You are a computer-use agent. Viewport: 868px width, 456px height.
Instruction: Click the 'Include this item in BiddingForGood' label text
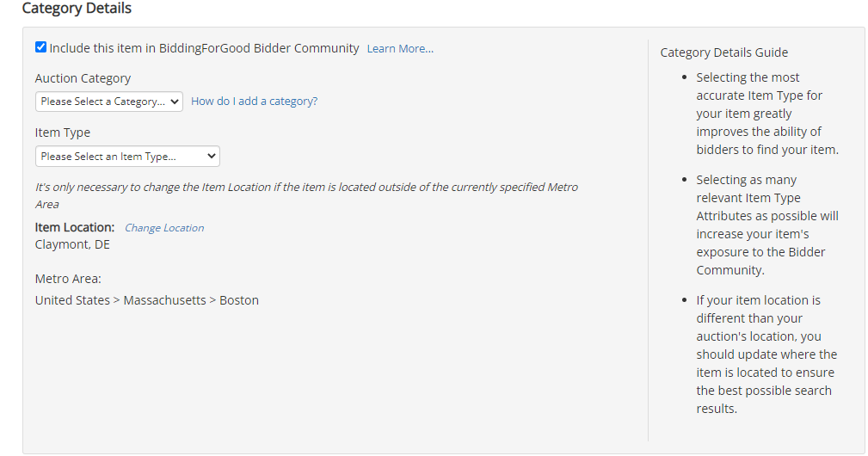(x=204, y=48)
